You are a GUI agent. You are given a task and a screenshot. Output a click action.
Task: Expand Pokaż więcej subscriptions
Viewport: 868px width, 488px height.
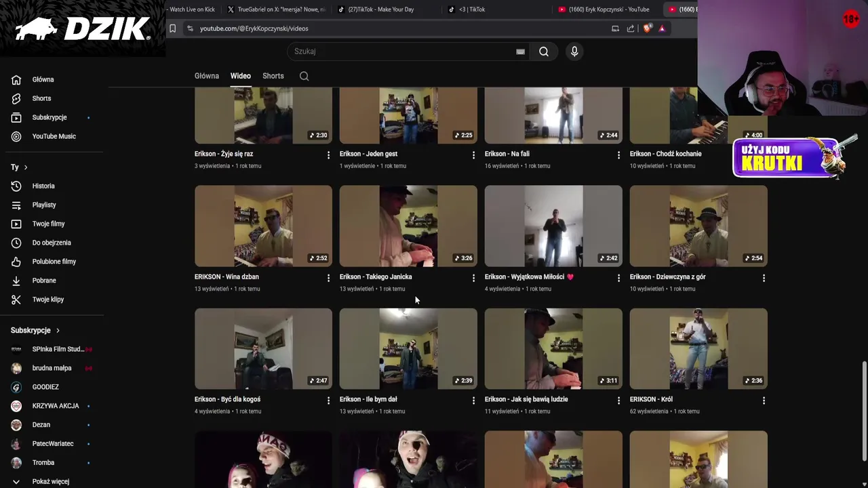tap(50, 481)
